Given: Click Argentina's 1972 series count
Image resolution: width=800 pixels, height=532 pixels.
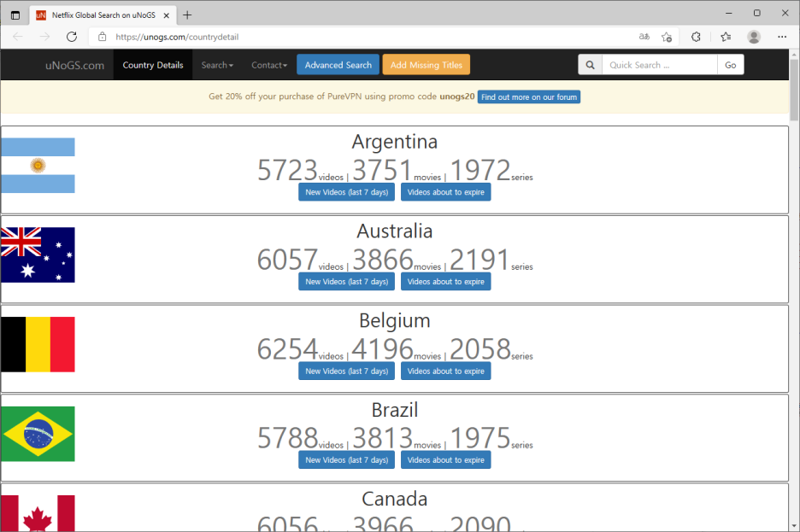Looking at the screenshot, I should click(479, 170).
